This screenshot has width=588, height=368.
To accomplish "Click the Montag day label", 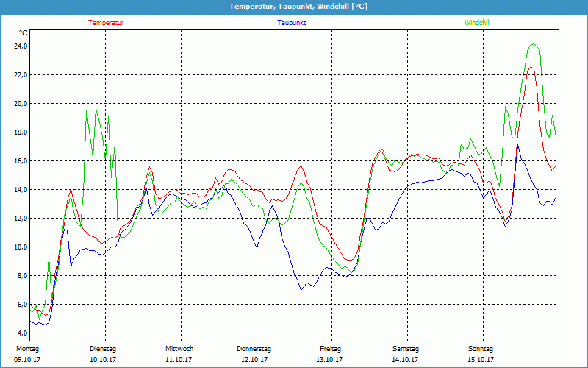I will (x=27, y=349).
